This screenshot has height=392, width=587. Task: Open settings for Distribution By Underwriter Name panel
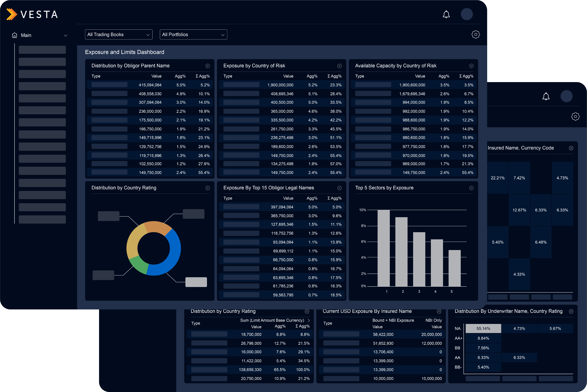(571, 312)
